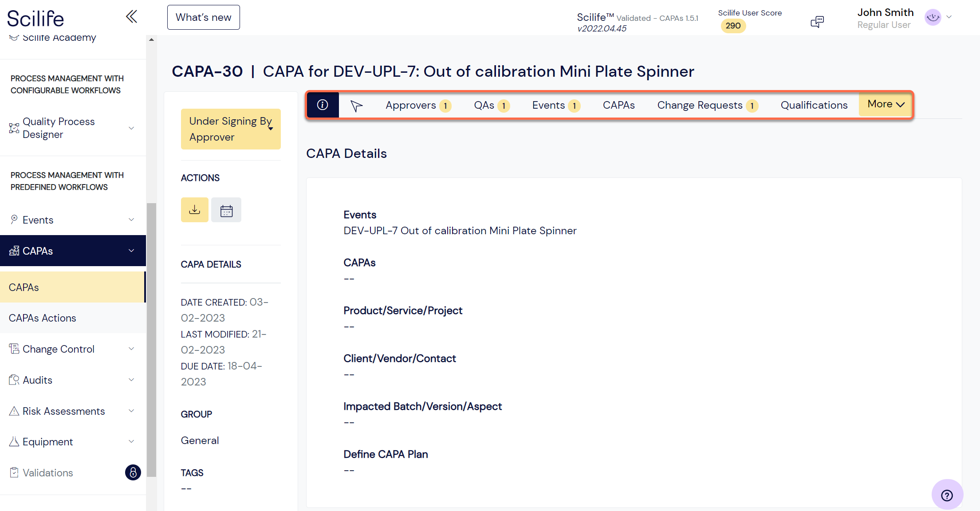Open CAPAs submenu item in sidebar
980x511 pixels.
click(x=73, y=287)
